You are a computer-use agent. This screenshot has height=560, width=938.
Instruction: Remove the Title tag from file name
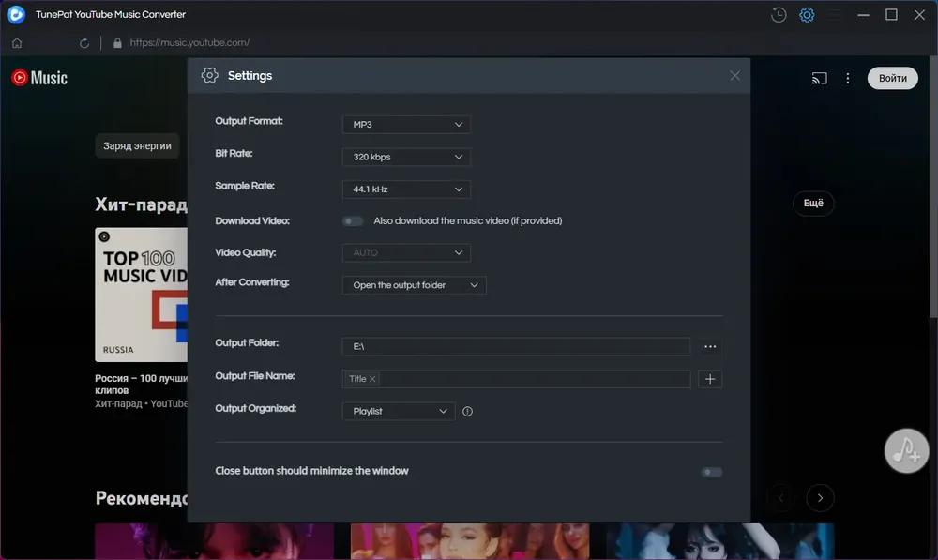(372, 379)
